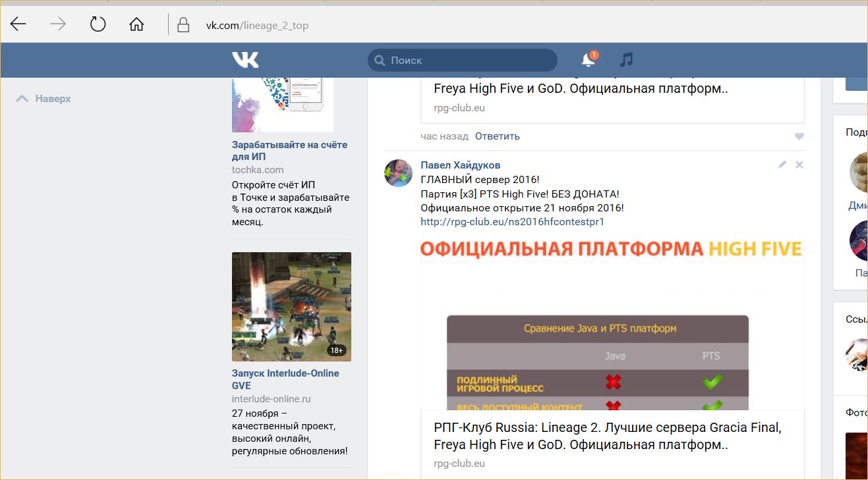Click the Поиск search field

tap(462, 60)
